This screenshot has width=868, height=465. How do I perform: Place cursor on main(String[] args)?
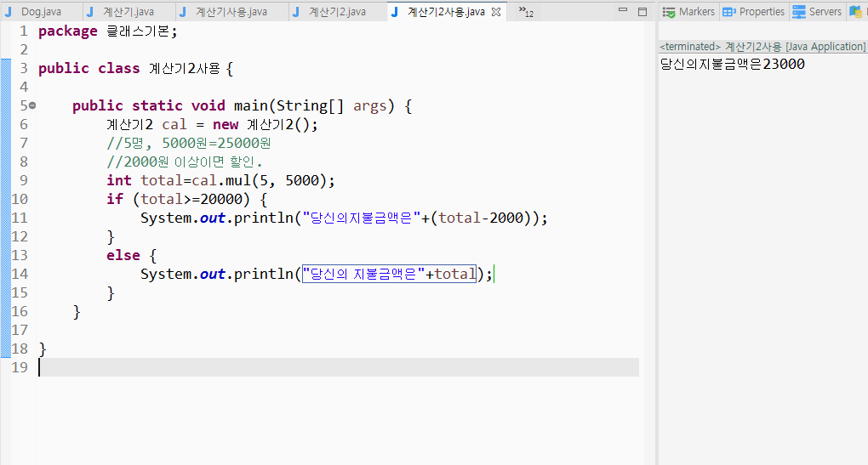[x=314, y=105]
